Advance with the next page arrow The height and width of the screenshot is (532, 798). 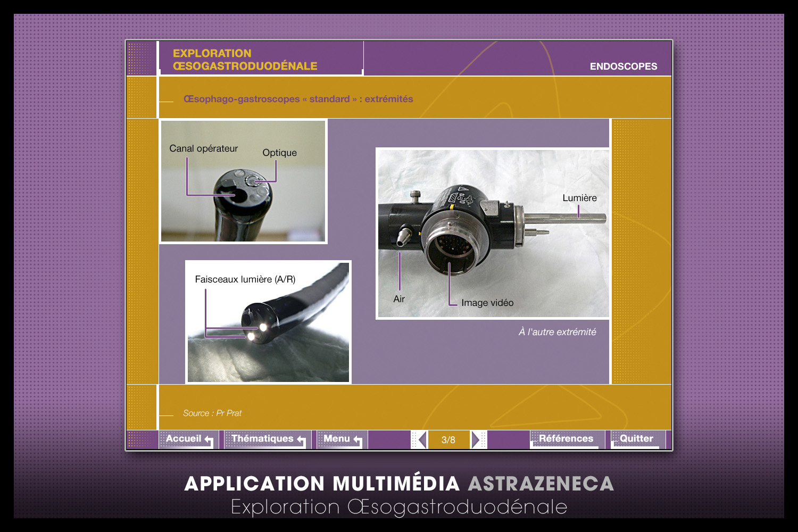tap(476, 440)
